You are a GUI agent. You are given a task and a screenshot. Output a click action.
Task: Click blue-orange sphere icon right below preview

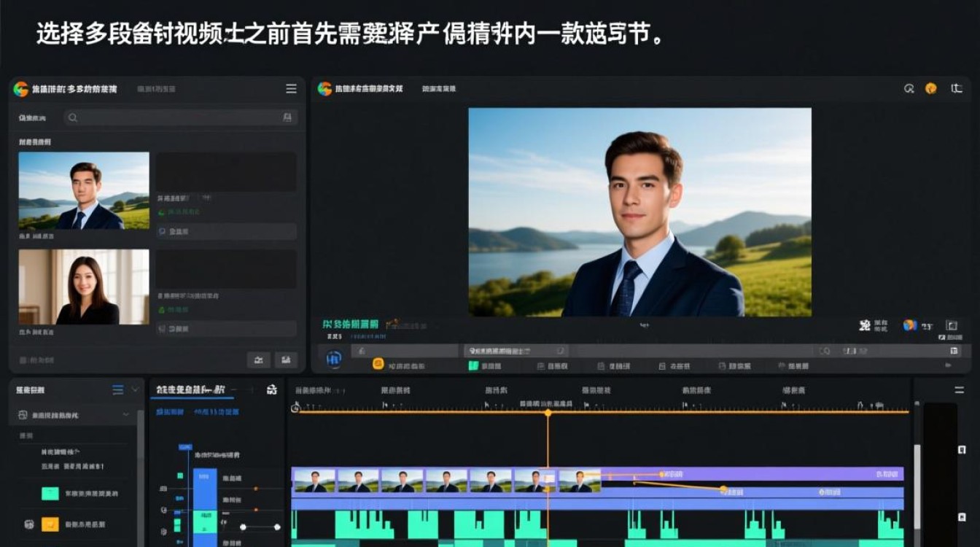(909, 325)
